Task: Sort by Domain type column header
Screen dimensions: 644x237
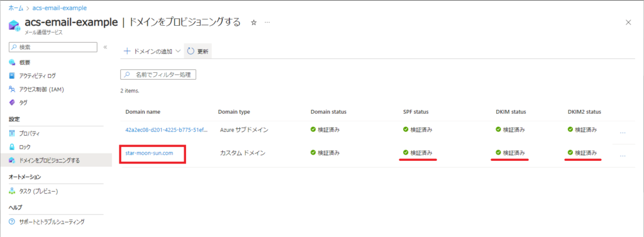Action: coord(234,112)
